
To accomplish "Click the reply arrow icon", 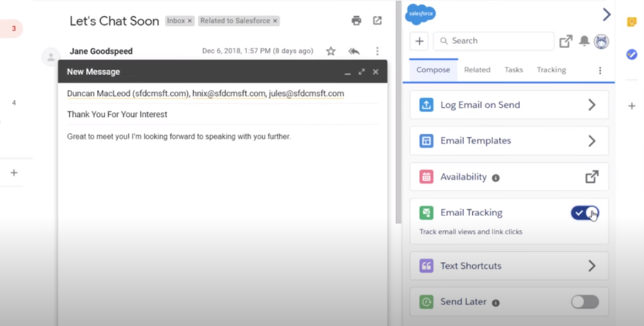I will point(353,51).
